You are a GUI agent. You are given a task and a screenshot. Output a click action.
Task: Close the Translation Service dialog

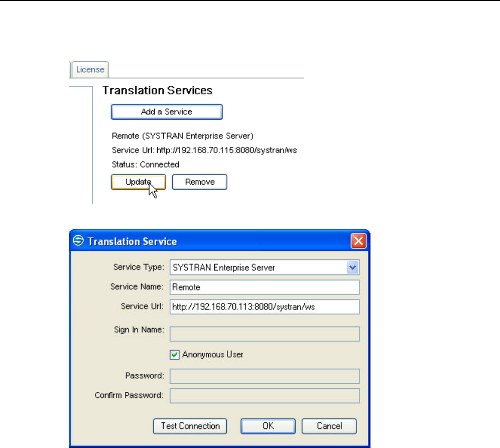358,241
